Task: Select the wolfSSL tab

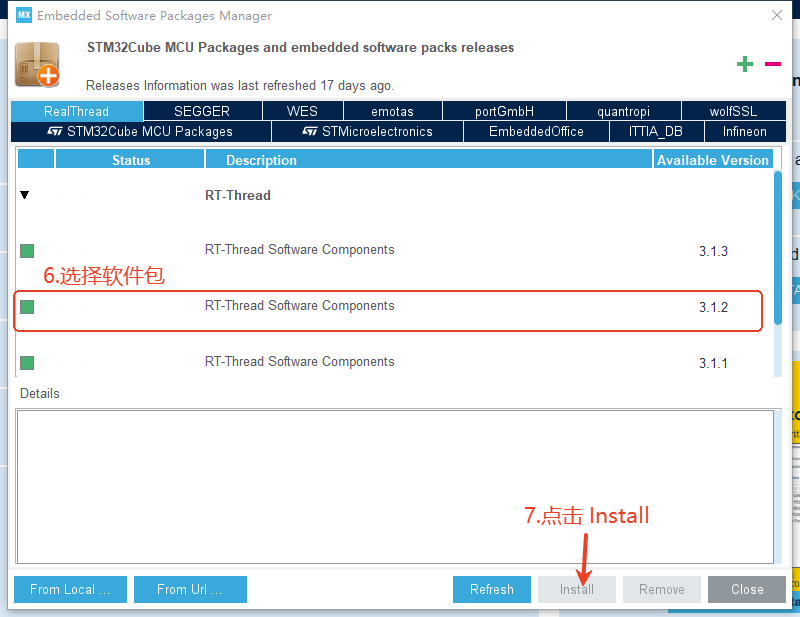Action: (x=733, y=111)
